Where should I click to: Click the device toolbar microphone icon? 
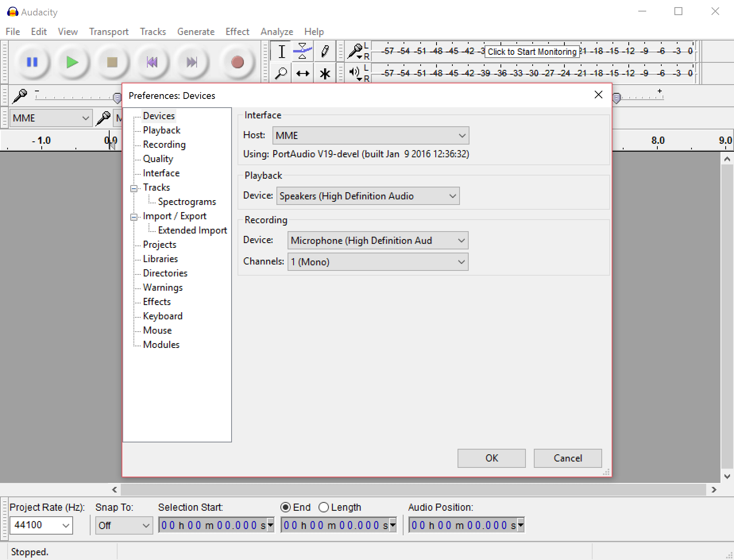pyautogui.click(x=103, y=118)
